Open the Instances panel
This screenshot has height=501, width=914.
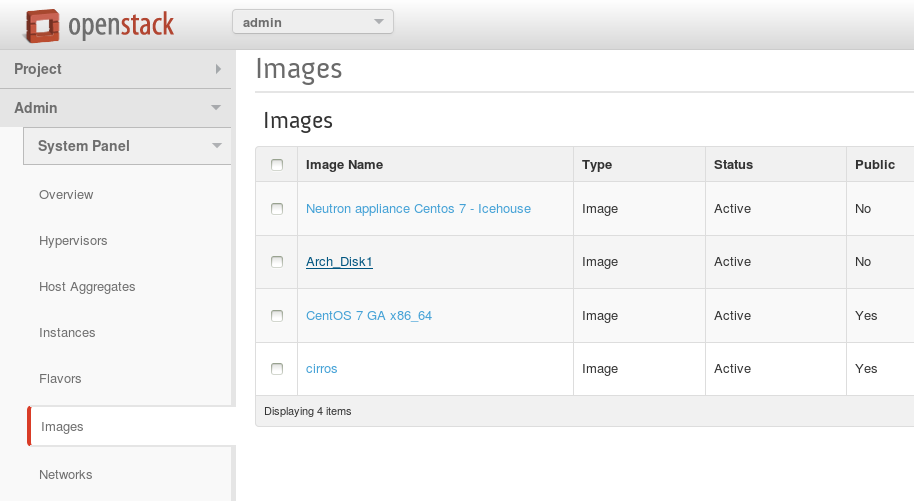tap(67, 333)
